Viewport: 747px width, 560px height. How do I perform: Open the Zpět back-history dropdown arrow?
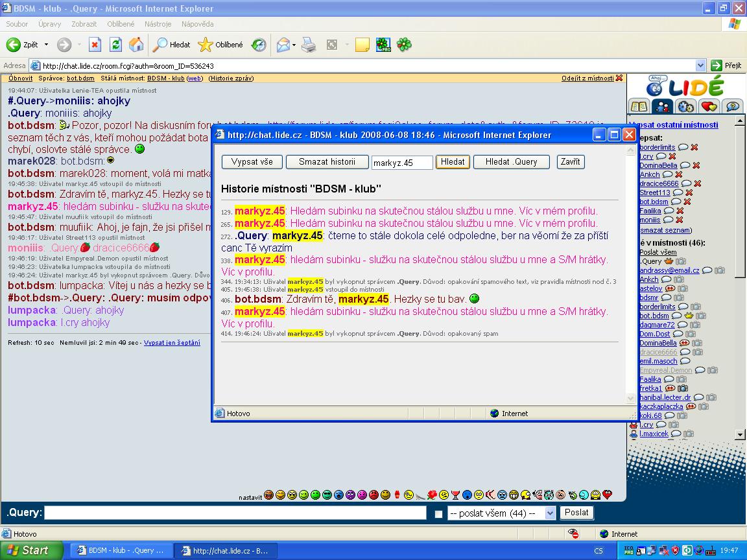click(46, 45)
